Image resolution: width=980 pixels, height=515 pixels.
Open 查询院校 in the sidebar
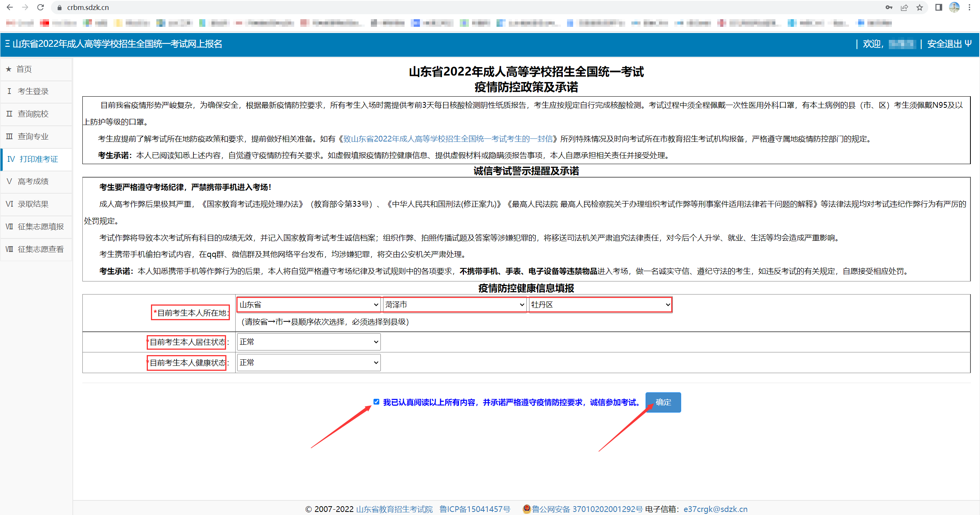point(33,114)
